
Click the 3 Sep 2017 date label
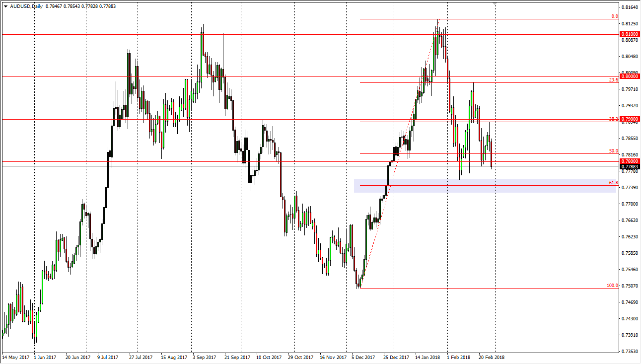point(204,357)
